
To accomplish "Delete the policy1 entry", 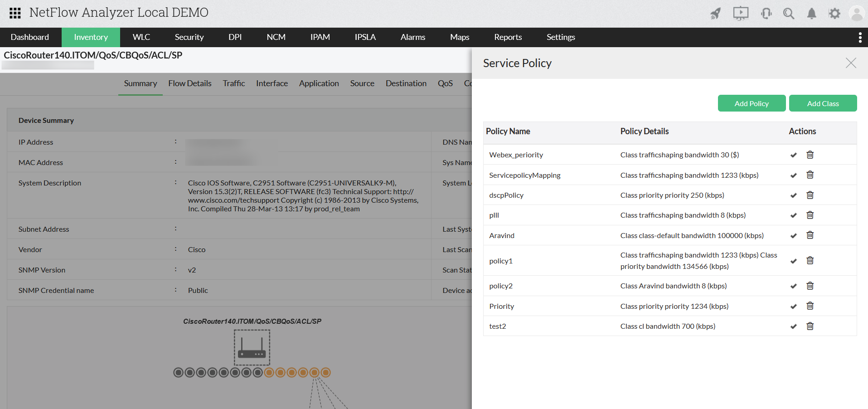I will (x=810, y=261).
